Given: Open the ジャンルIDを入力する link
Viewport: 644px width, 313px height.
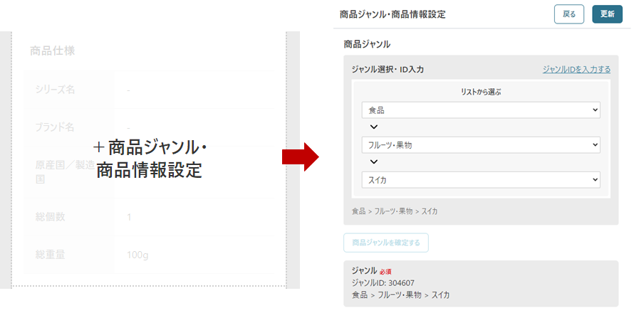Looking at the screenshot, I should tap(576, 69).
